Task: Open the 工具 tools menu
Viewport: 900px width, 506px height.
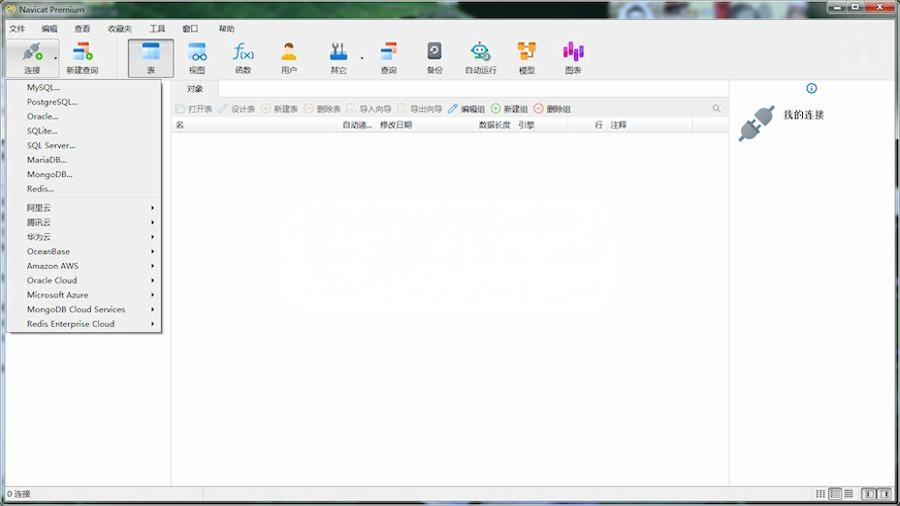Action: [x=157, y=28]
